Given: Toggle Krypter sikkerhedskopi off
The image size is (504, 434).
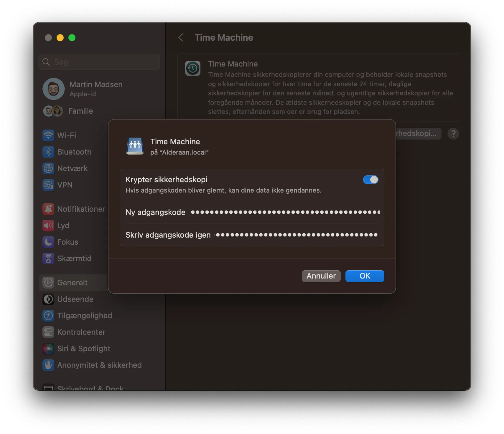Looking at the screenshot, I should coord(370,180).
